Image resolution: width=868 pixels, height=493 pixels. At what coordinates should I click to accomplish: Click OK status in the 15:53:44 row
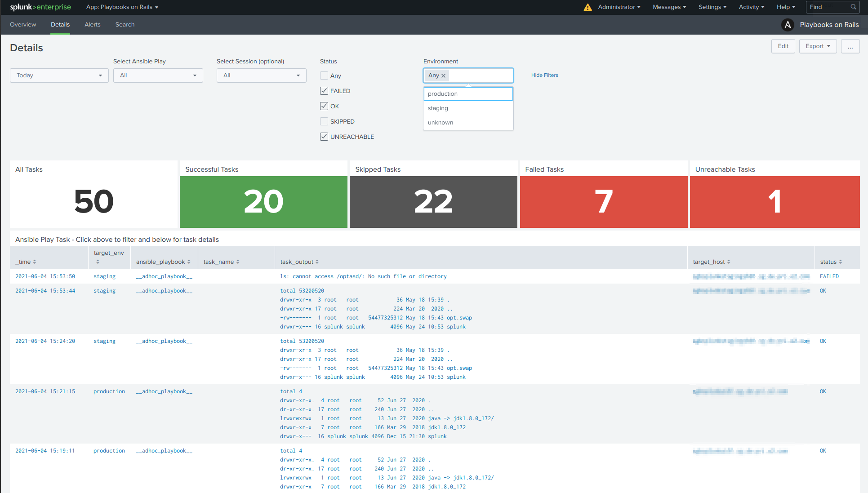point(823,291)
